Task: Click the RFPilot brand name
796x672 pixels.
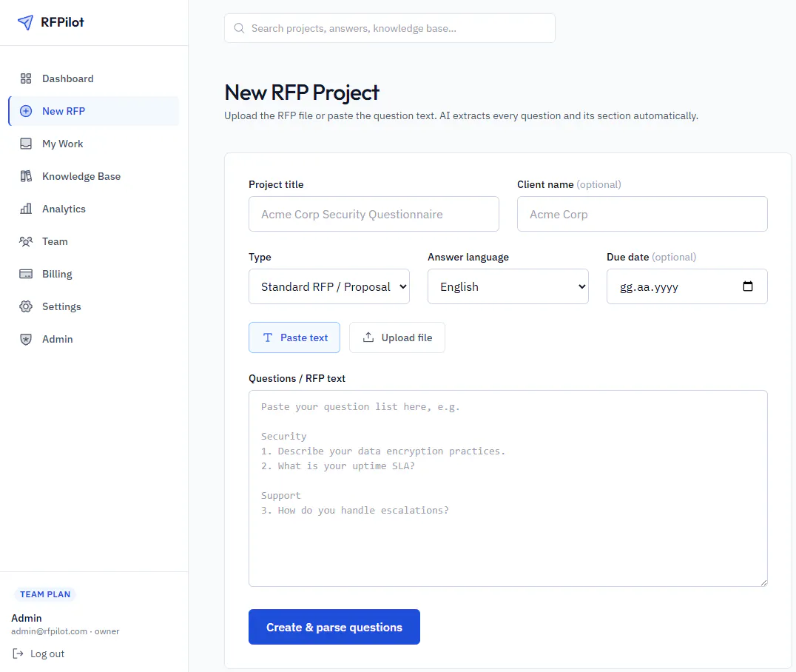Action: [x=62, y=22]
